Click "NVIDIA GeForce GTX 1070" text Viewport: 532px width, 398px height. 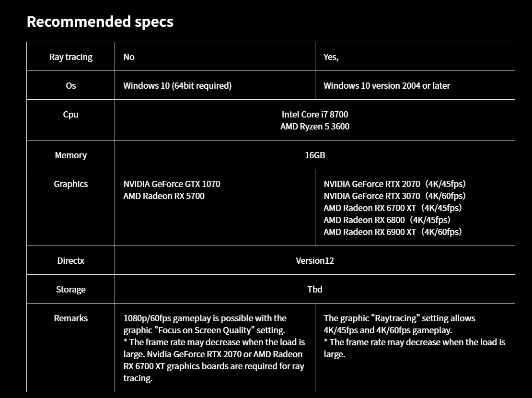(x=172, y=184)
